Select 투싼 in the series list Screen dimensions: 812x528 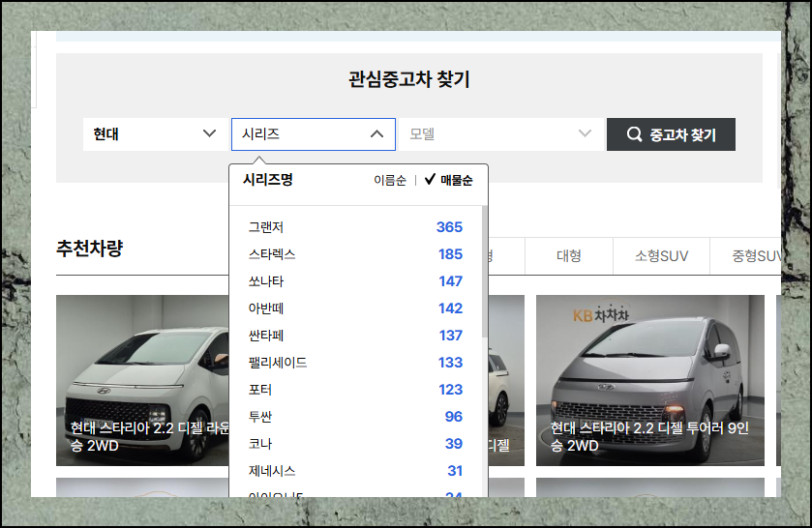[x=355, y=417]
